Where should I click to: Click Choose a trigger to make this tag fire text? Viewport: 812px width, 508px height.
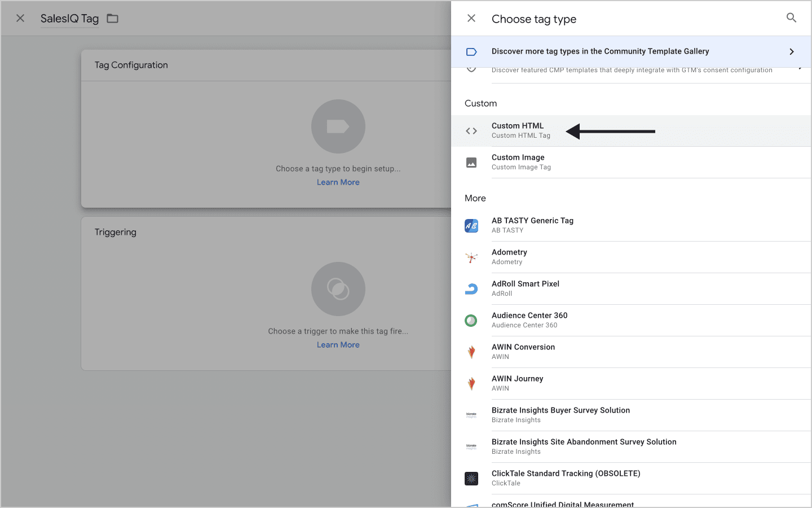coord(338,331)
